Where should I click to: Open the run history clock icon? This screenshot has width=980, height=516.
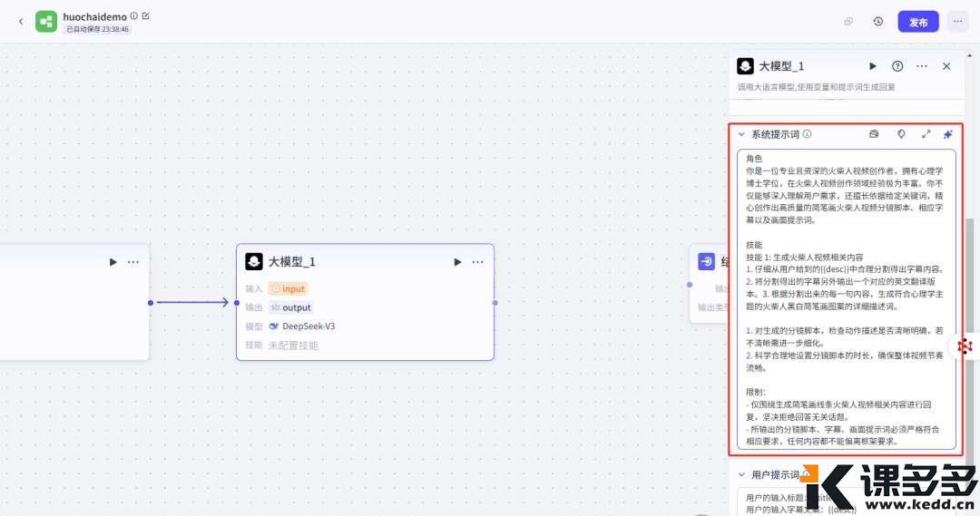point(878,22)
